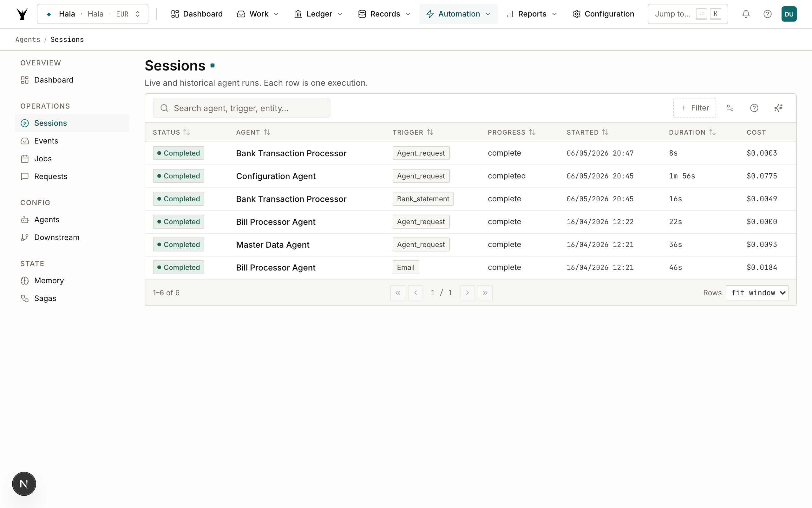Image resolution: width=812 pixels, height=508 pixels.
Task: Click the table help question-mark icon
Action: (754, 108)
